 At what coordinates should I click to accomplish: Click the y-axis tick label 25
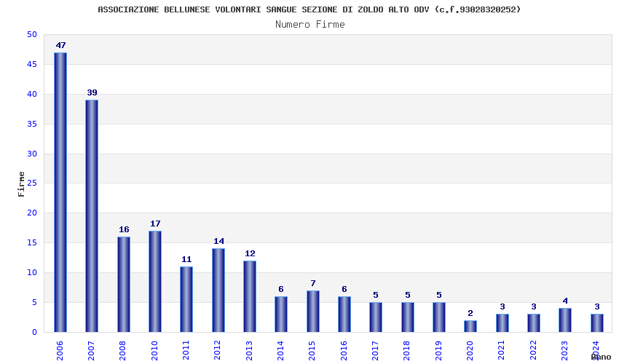[x=32, y=183]
